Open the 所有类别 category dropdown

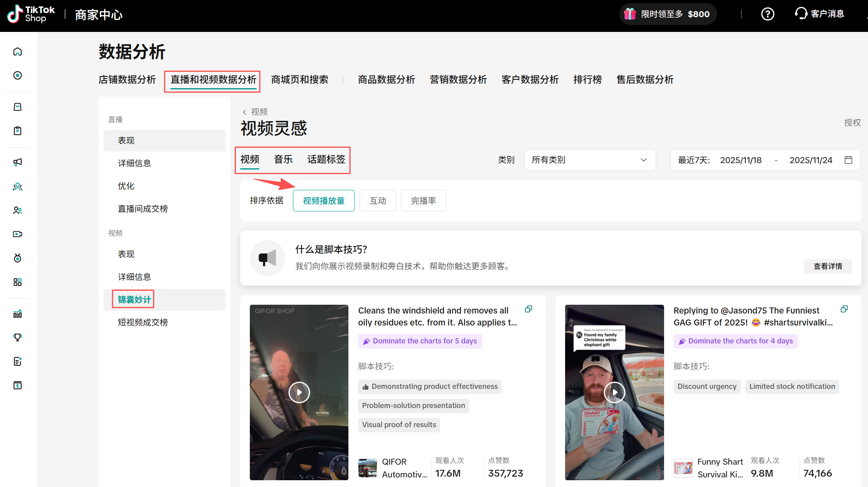click(x=590, y=160)
